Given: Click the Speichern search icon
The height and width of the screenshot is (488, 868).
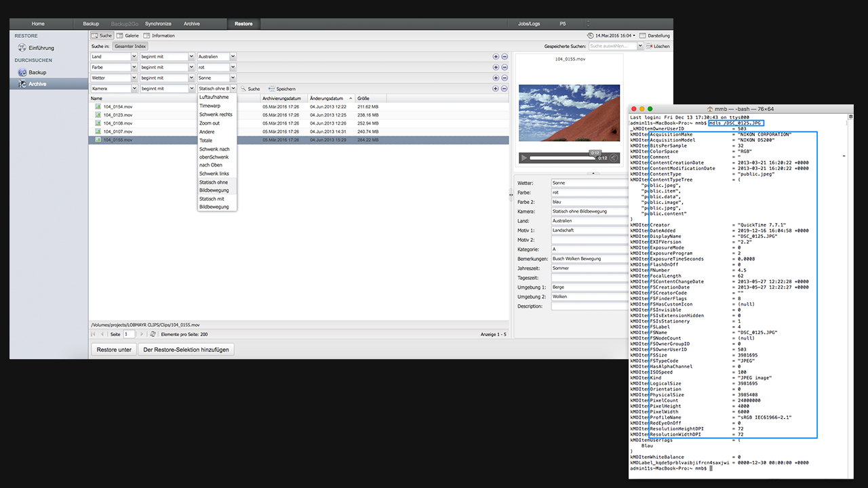Looking at the screenshot, I should 272,89.
